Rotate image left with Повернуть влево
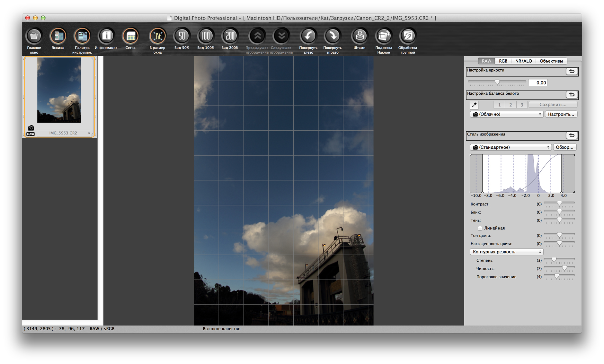The width and height of the screenshot is (604, 364). [308, 36]
